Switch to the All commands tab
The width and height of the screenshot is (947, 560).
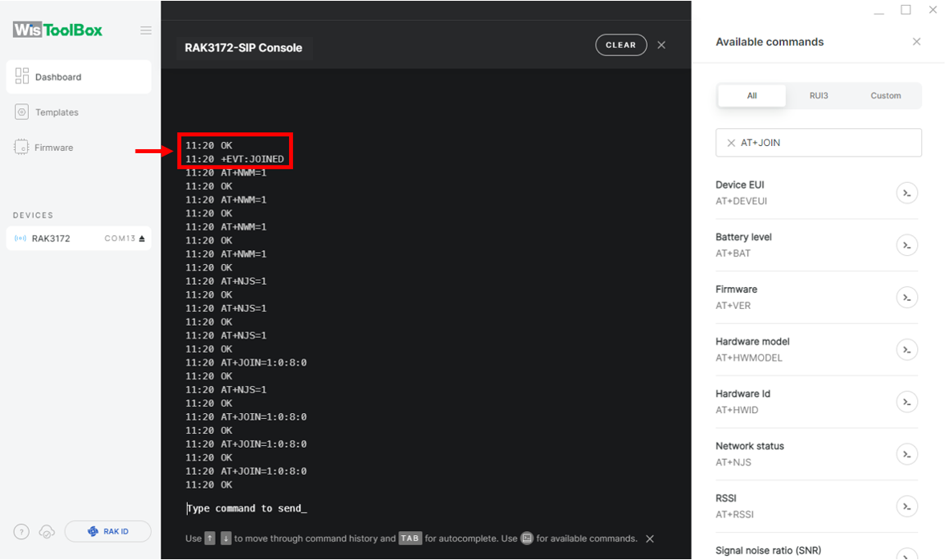tap(752, 95)
